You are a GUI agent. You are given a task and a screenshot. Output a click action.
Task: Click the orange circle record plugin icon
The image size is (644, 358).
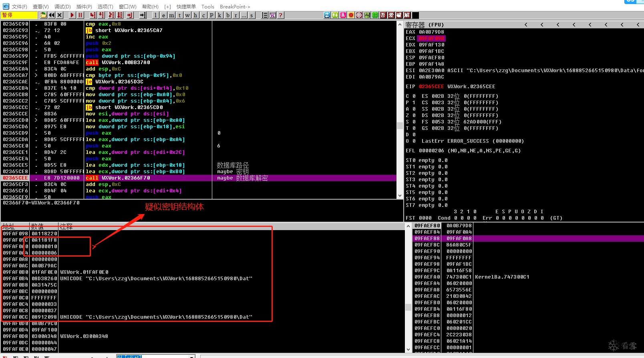(x=351, y=15)
